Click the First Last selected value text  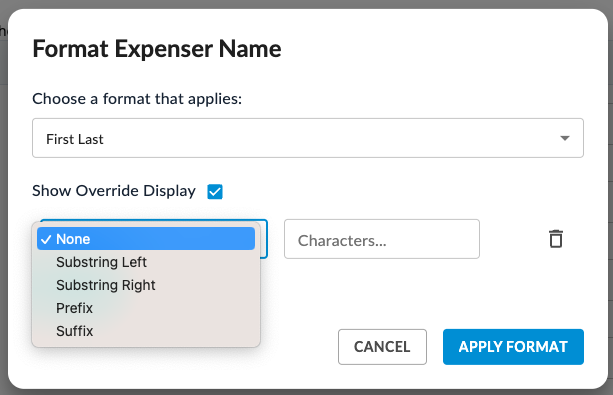(75, 139)
